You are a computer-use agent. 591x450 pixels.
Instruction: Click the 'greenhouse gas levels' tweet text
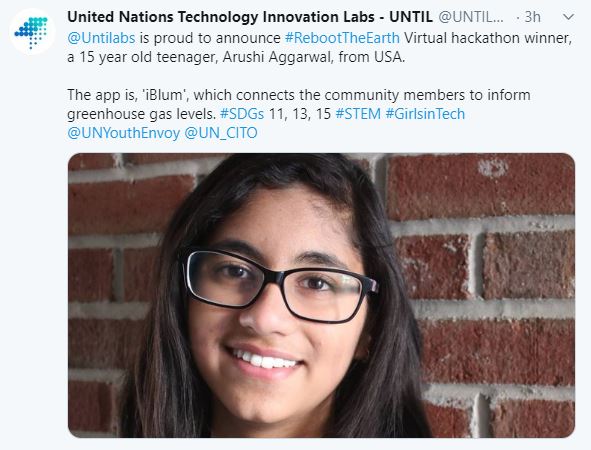point(141,114)
